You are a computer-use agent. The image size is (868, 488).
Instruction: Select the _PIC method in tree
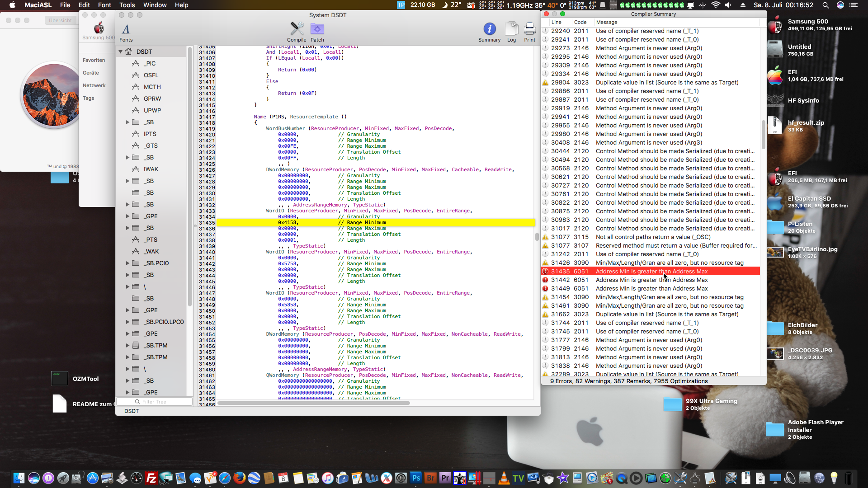pyautogui.click(x=150, y=63)
